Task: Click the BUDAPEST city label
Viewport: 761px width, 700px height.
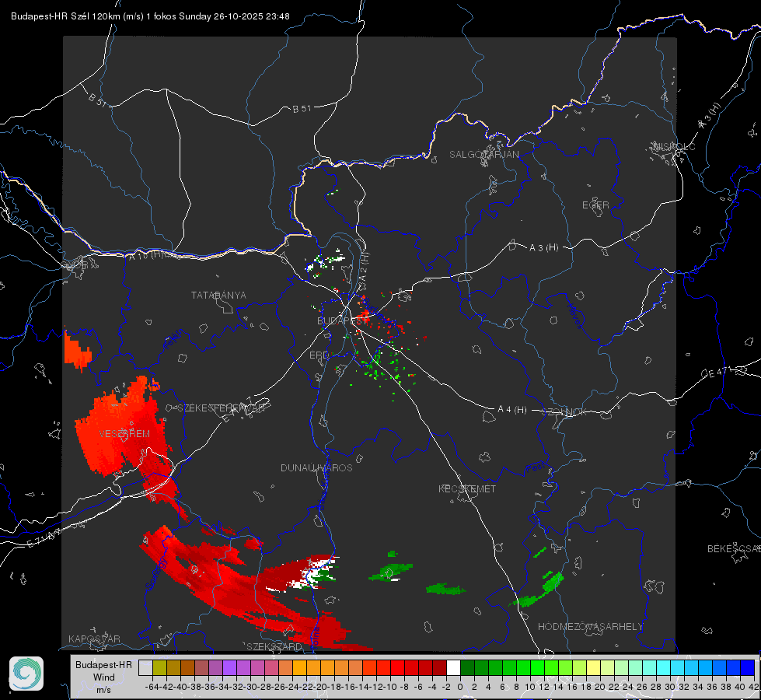Action: [x=340, y=321]
